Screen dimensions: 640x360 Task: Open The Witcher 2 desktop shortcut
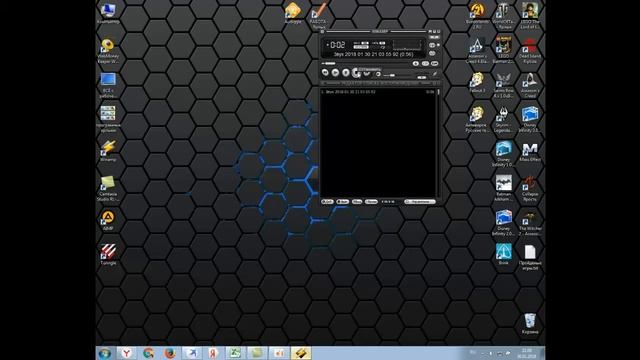click(530, 223)
